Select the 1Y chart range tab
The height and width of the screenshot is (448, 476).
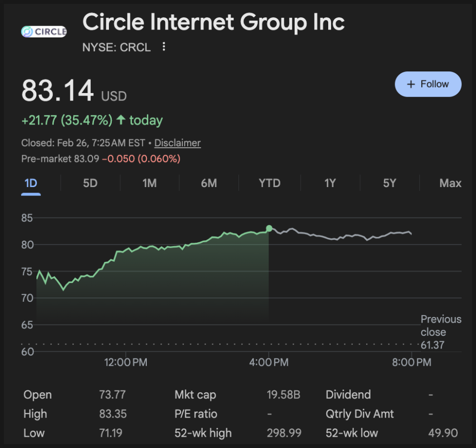[330, 183]
